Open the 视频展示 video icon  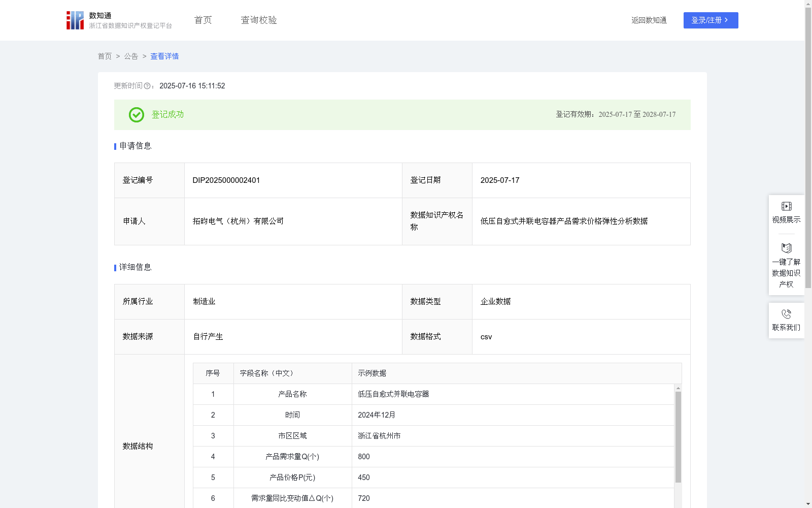pyautogui.click(x=786, y=206)
